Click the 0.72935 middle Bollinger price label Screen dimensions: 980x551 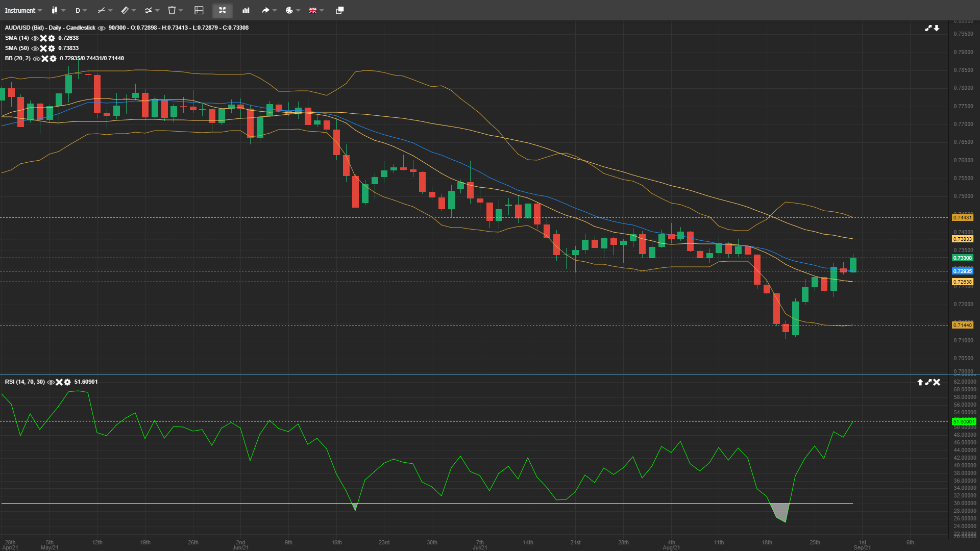963,271
